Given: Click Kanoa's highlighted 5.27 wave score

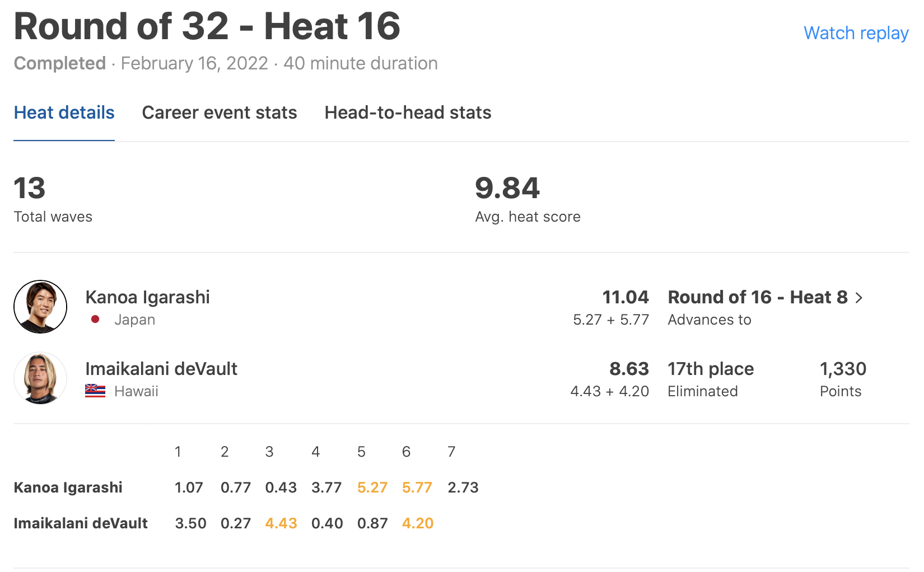Looking at the screenshot, I should click(x=372, y=487).
